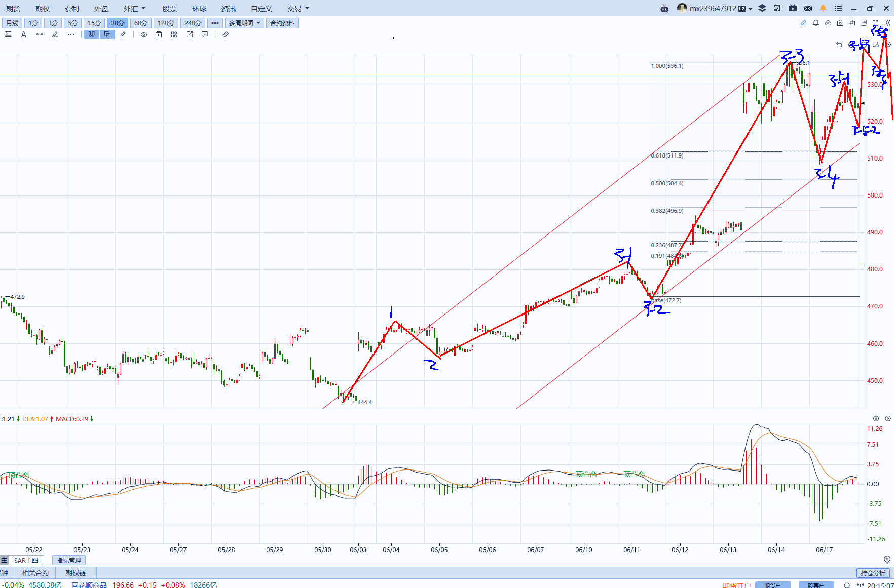Collapse the side panel with double chevron
The image size is (894, 588).
(x=888, y=23)
